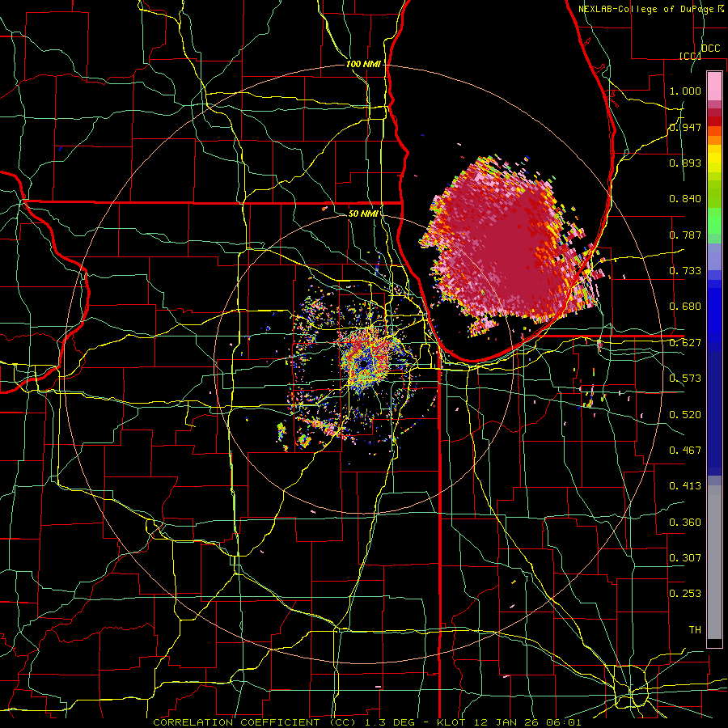Select the 0.467 scale value
Screen dimensions: 728x728
tap(685, 451)
